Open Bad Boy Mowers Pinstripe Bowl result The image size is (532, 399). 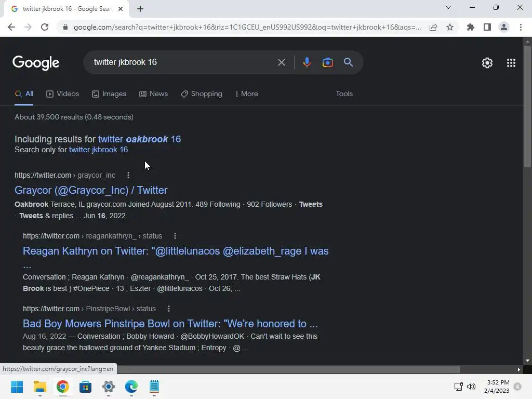pyautogui.click(x=170, y=324)
